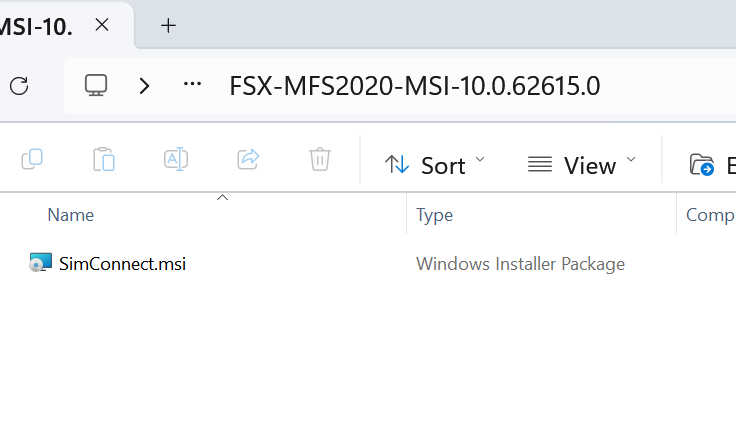Sort files by Type column header

(x=435, y=215)
